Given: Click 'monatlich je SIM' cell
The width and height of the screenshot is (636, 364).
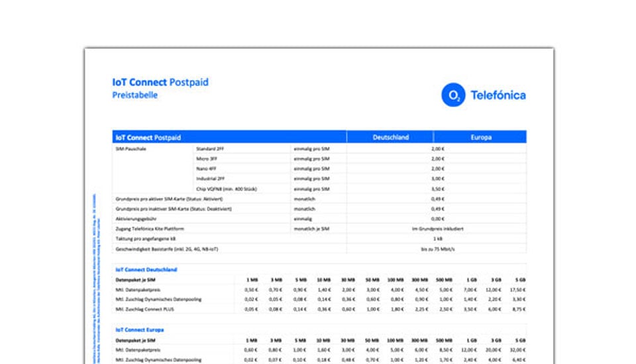Looking at the screenshot, I should pos(311,228).
